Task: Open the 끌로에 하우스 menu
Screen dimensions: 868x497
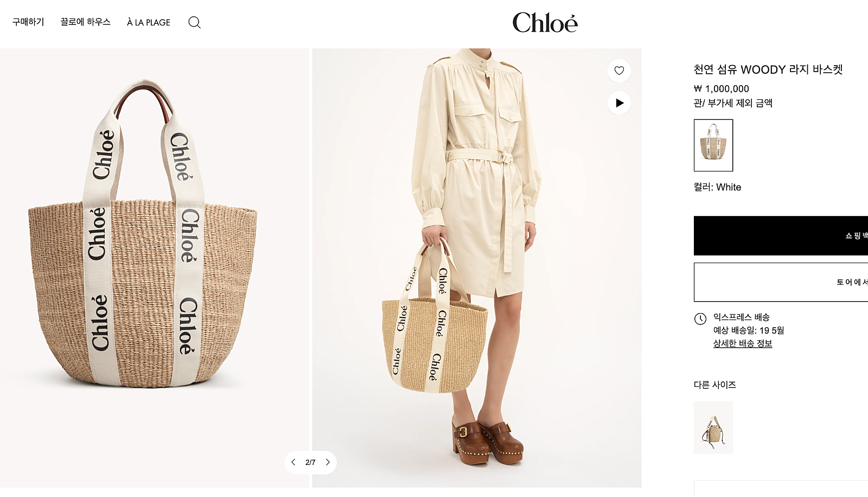Action: point(85,22)
